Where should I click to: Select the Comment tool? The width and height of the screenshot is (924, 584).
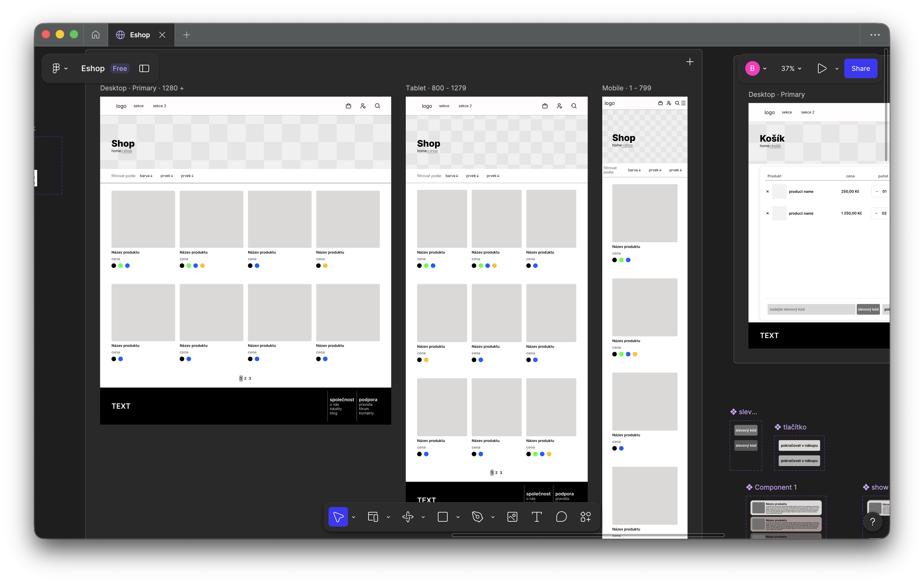tap(561, 517)
